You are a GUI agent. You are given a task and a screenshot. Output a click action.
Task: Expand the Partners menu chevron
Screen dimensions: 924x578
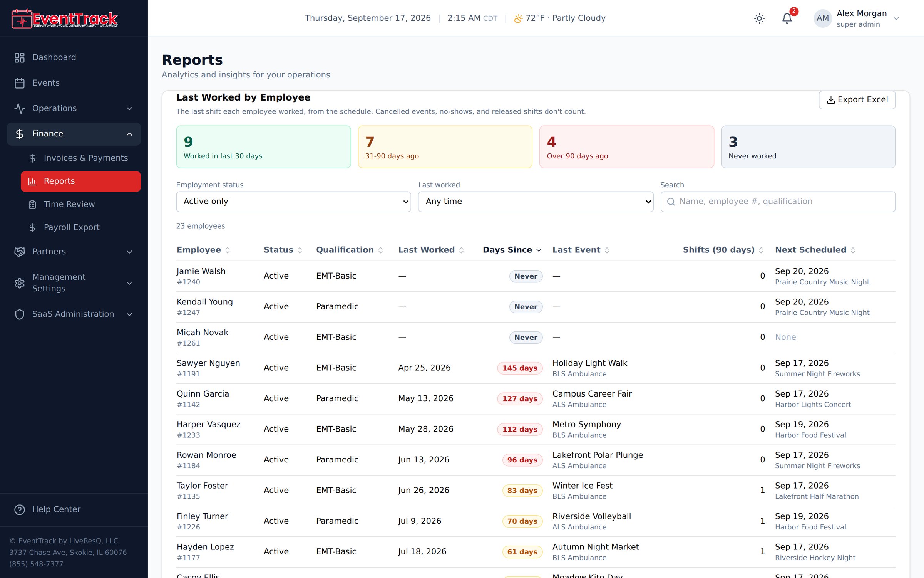pos(129,252)
